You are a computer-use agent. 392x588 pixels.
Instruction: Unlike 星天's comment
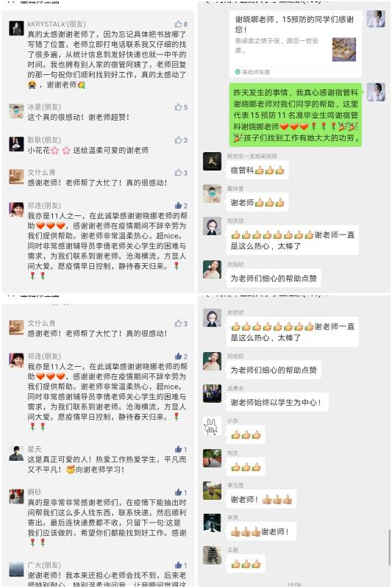tap(178, 449)
